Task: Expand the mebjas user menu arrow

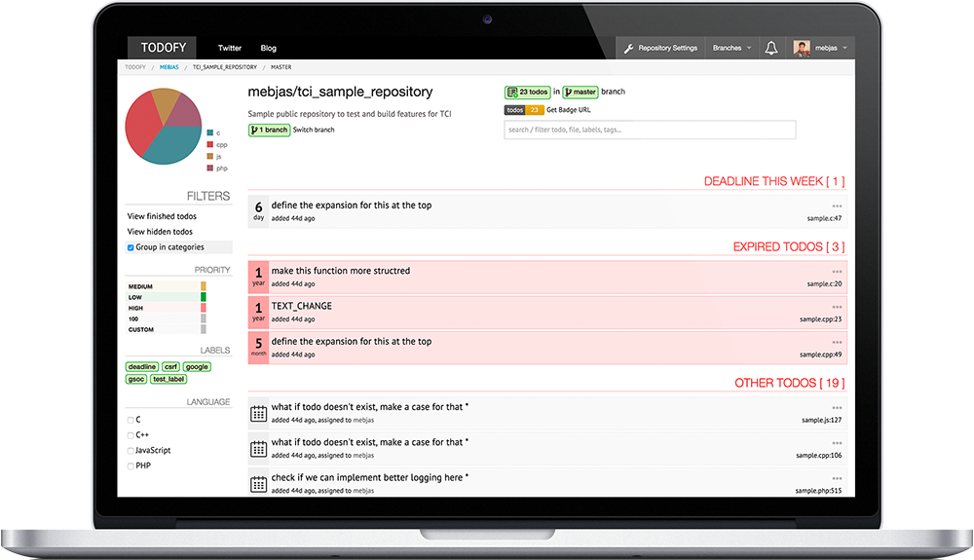Action: [x=844, y=48]
